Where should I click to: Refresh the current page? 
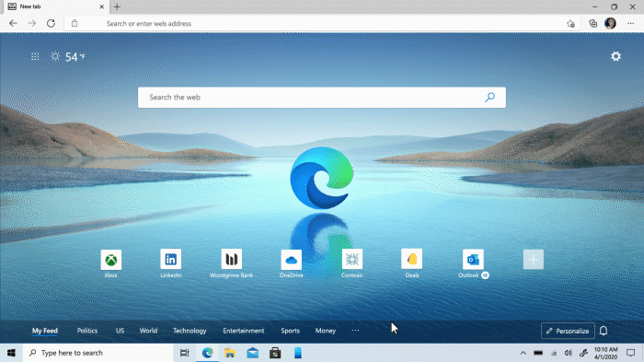[51, 23]
